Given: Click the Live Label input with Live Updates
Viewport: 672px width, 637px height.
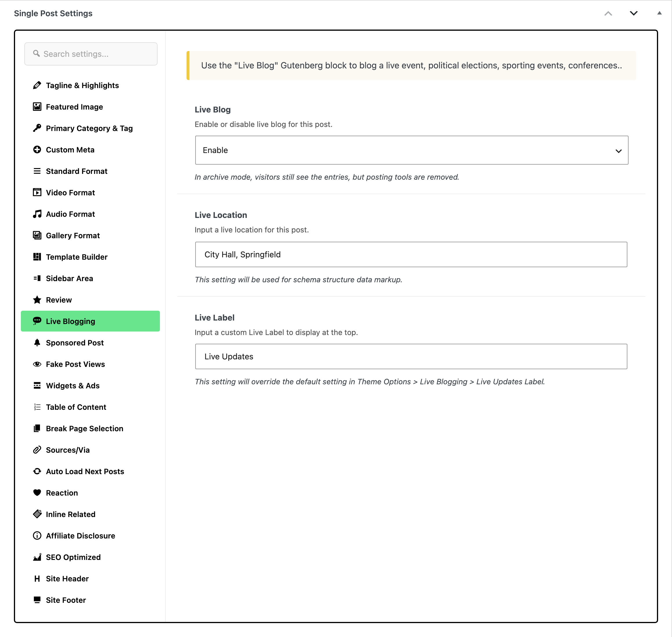Looking at the screenshot, I should pos(411,356).
